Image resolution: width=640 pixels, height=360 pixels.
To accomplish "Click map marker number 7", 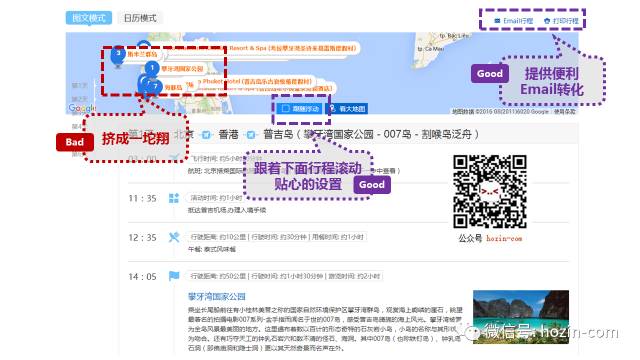I will click(155, 87).
